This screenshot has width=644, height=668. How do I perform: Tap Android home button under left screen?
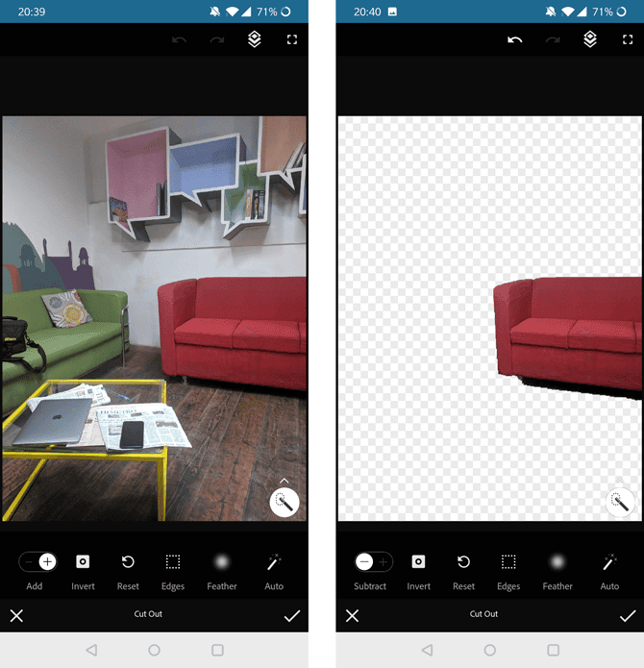(x=154, y=650)
